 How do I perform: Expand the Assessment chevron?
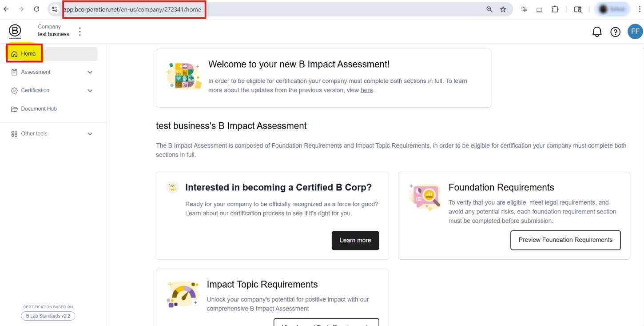90,72
